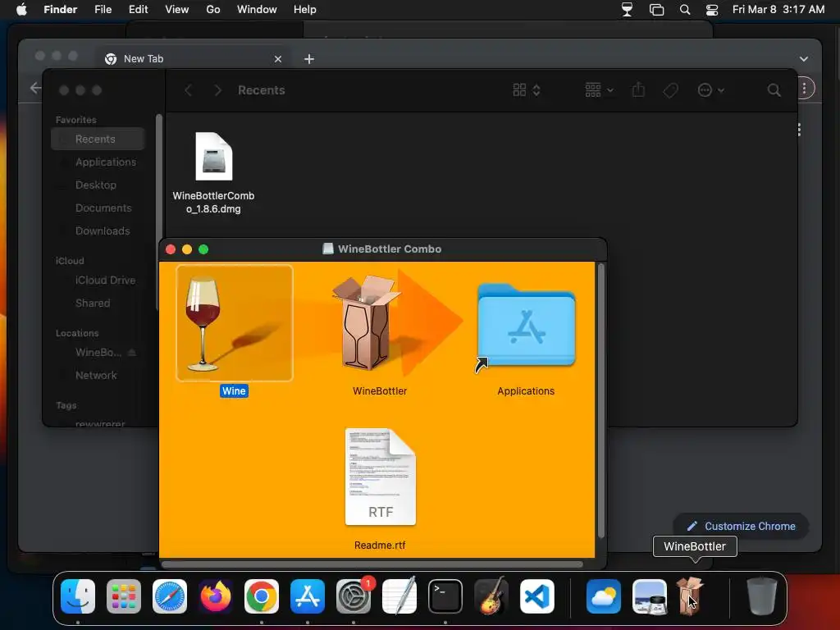Screen dimensions: 840x630
Task: Click the date and time in menu bar
Action: (778, 10)
